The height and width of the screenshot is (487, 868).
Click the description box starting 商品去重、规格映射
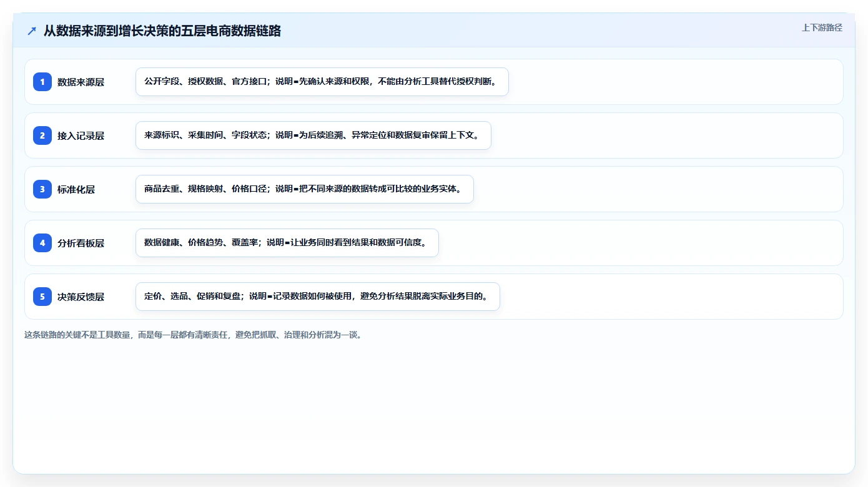pyautogui.click(x=305, y=189)
